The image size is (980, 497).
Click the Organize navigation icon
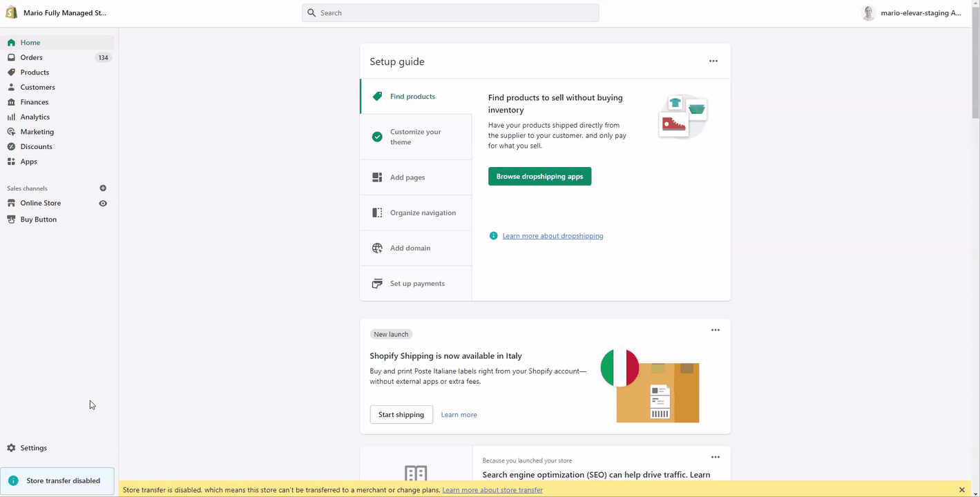[x=377, y=213]
